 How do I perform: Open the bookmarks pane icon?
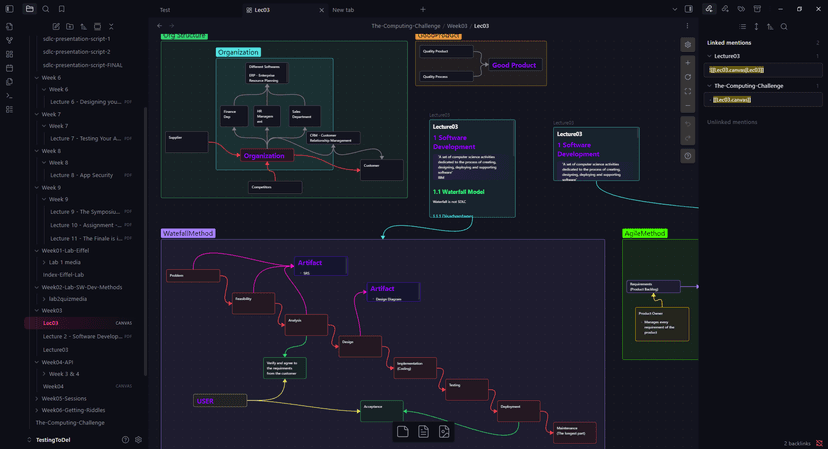[62, 9]
